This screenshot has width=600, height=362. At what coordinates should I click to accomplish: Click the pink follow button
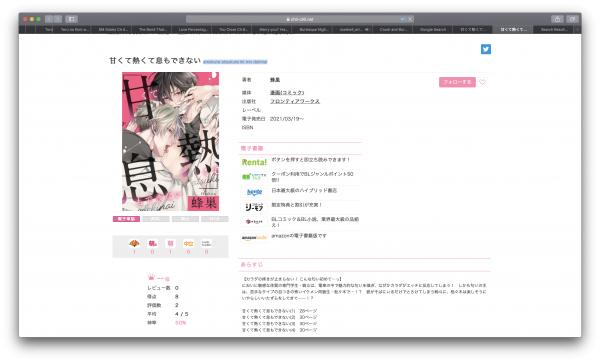(x=457, y=82)
